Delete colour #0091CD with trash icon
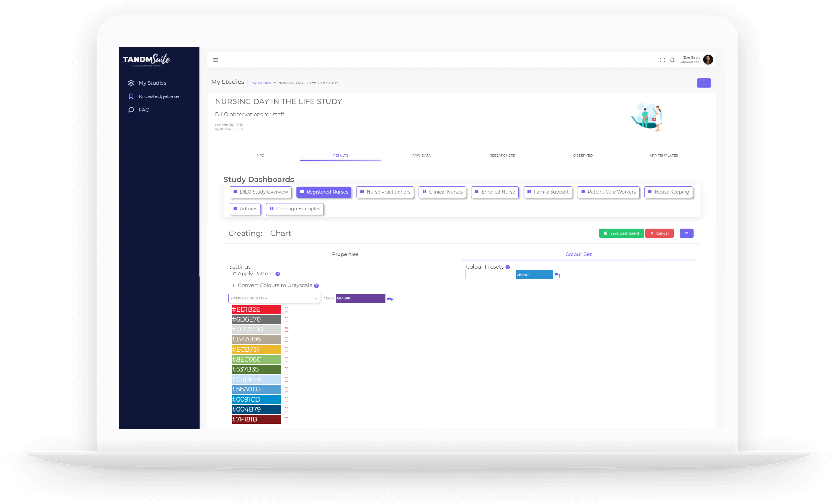Image resolution: width=837 pixels, height=504 pixels. click(x=286, y=399)
